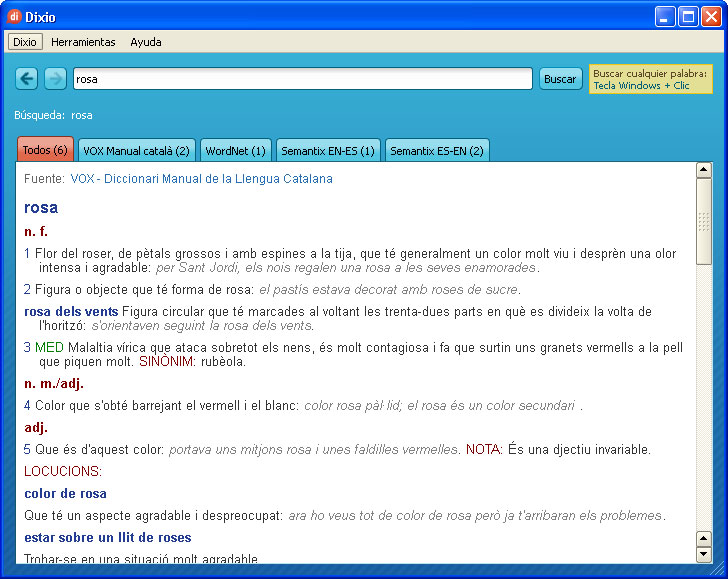Click the phrase rosa dels vents
The height and width of the screenshot is (579, 728).
[x=71, y=311]
